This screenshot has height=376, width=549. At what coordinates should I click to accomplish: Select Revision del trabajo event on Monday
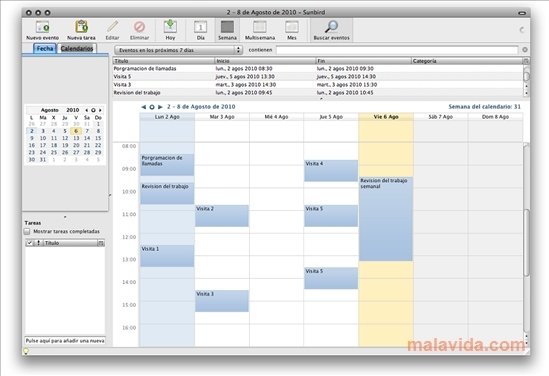click(167, 193)
